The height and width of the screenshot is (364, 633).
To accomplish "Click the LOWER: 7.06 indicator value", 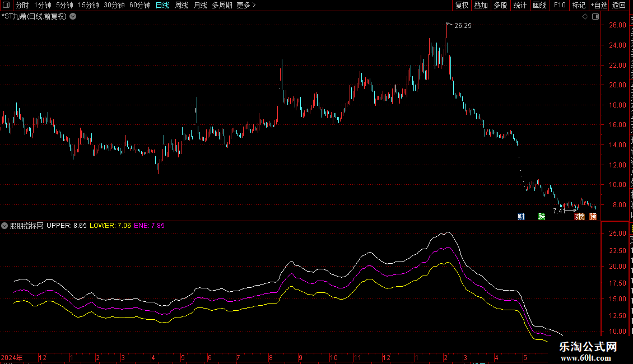I will pyautogui.click(x=110, y=226).
